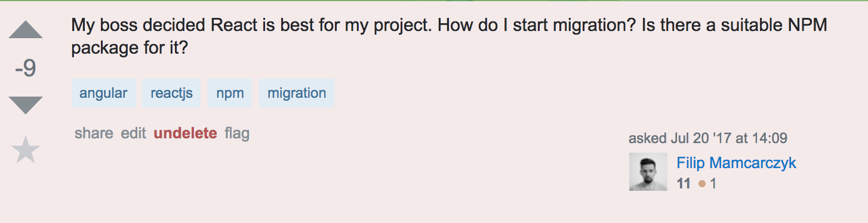Click the -9 vote count
The width and height of the screenshot is (868, 223).
point(26,68)
